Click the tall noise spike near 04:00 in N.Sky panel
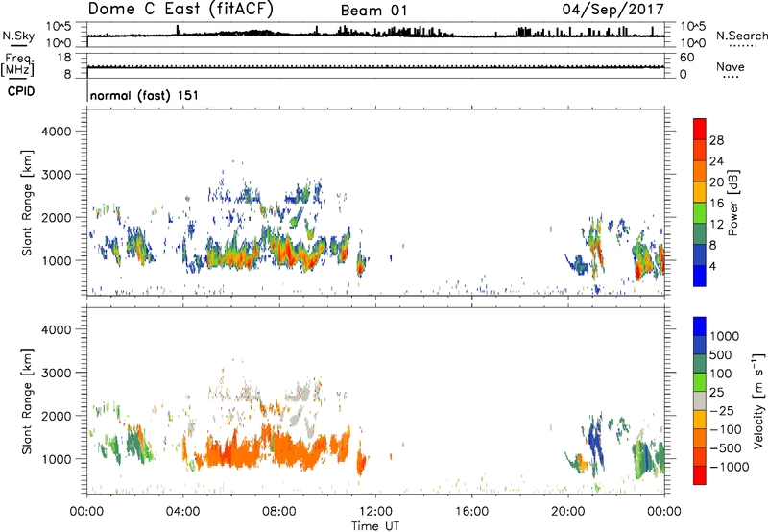 (x=178, y=30)
